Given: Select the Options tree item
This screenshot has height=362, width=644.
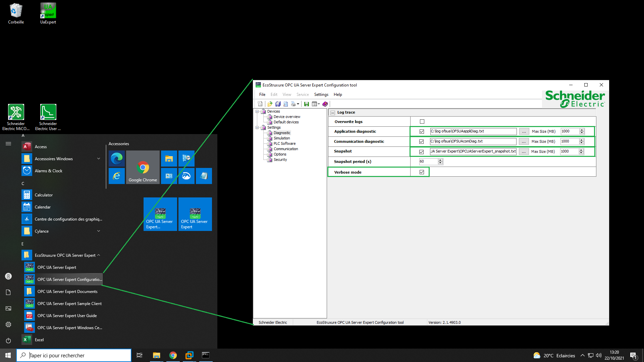Looking at the screenshot, I should (280, 154).
